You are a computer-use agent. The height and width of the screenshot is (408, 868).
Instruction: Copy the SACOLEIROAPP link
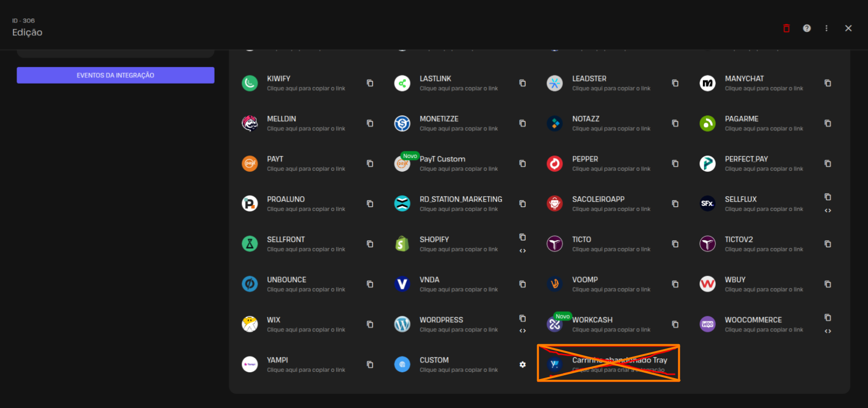[x=675, y=204]
